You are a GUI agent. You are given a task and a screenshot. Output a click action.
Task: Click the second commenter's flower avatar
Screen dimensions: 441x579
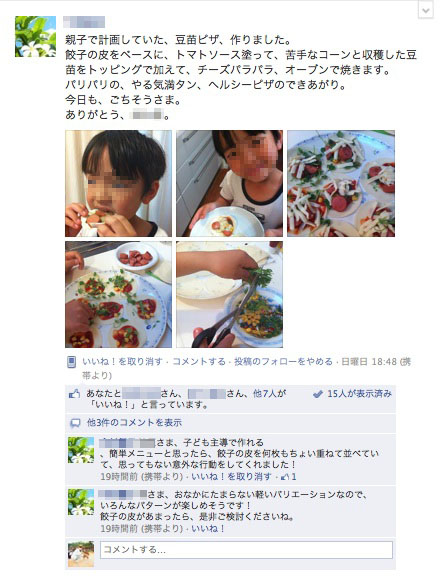coord(81,502)
